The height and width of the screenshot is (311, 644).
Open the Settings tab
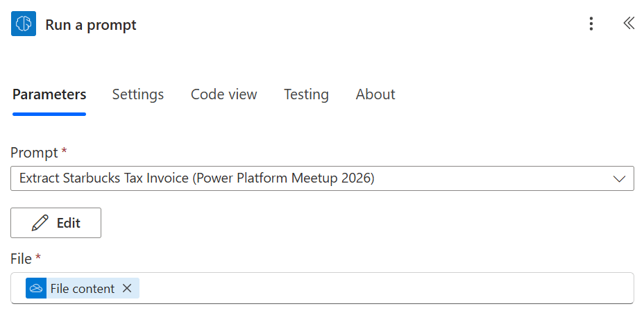pyautogui.click(x=138, y=94)
